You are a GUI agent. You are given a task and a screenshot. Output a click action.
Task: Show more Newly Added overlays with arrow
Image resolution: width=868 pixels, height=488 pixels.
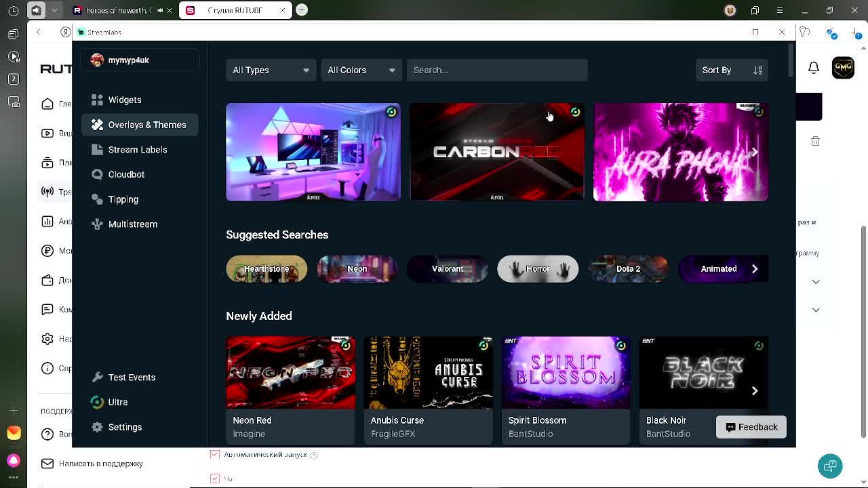[755, 391]
